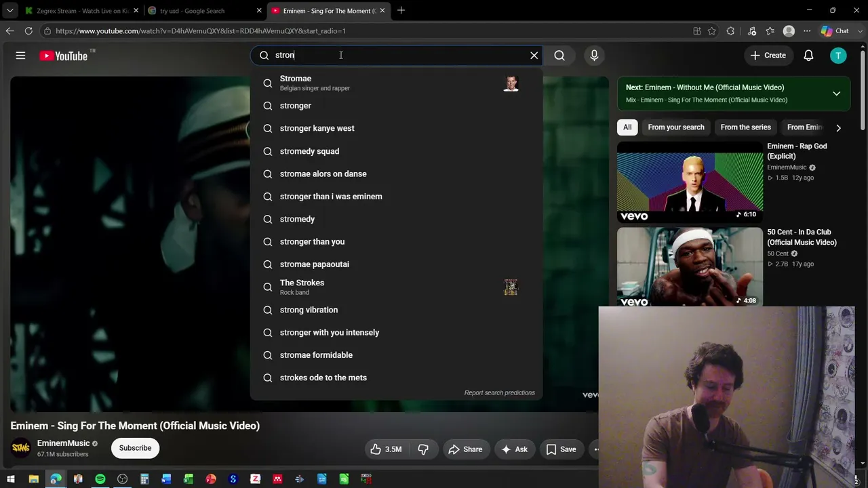Open Spotify from the taskbar

100,479
